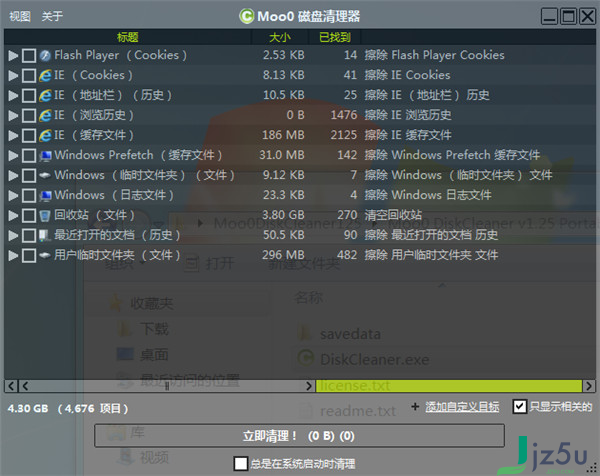This screenshot has width=600, height=476.
Task: Check the 回收站 (文件) checkbox
Action: pos(29,215)
